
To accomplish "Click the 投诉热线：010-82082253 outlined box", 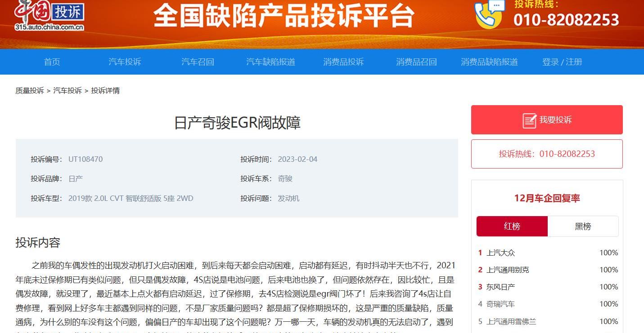I will [x=547, y=154].
